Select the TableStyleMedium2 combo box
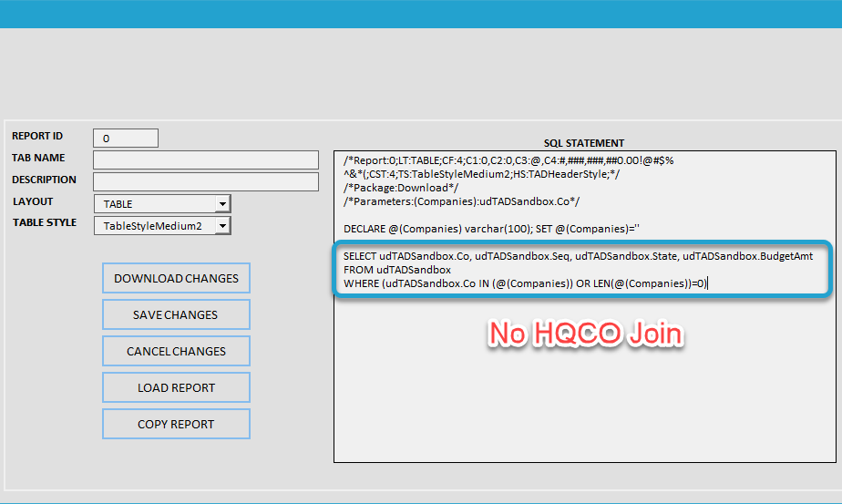The width and height of the screenshot is (842, 504). (162, 226)
